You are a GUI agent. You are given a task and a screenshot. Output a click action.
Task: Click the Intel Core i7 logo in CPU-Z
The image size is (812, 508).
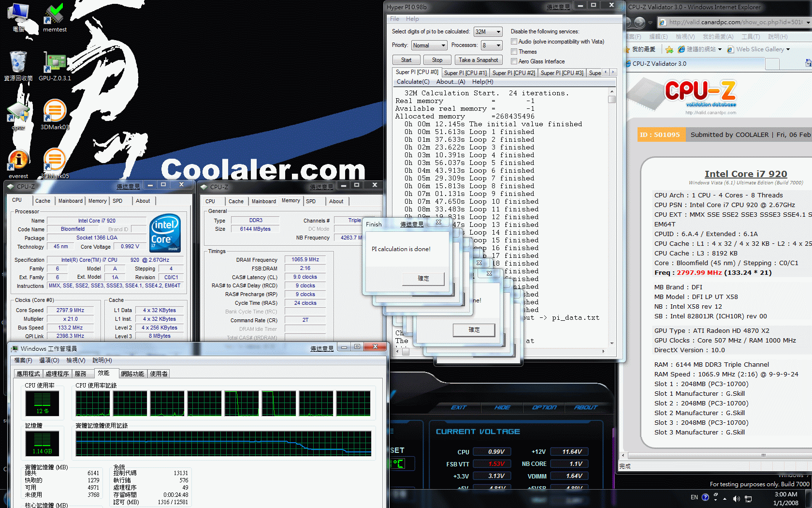tap(165, 233)
